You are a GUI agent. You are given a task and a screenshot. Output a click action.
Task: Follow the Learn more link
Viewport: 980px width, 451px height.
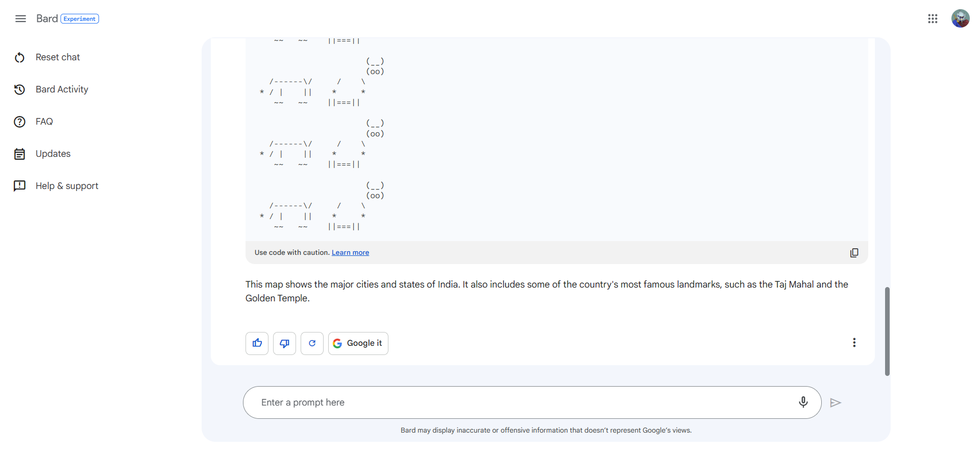[x=350, y=253]
